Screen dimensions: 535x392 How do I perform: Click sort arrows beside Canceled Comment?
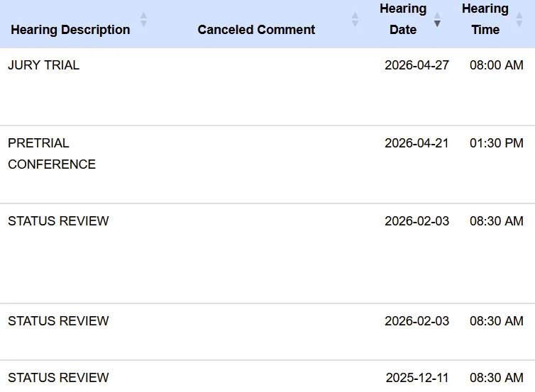point(355,20)
